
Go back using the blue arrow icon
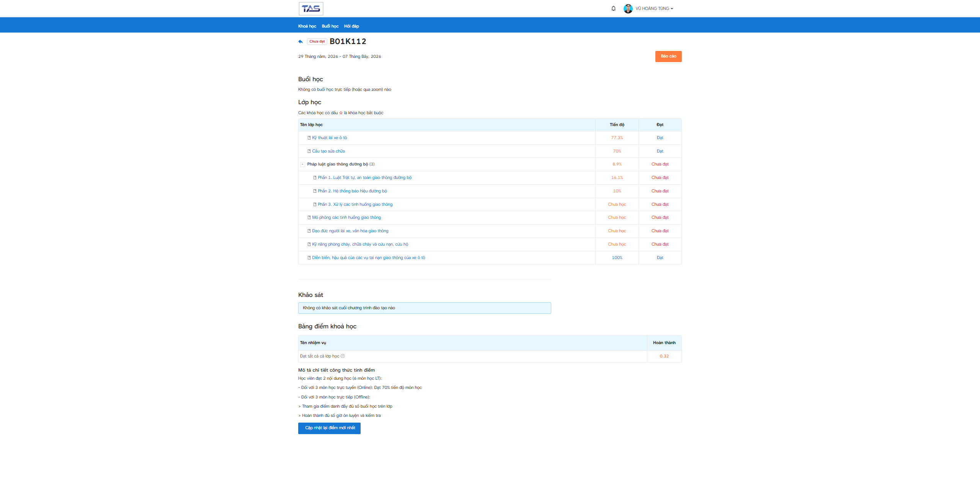click(x=301, y=41)
